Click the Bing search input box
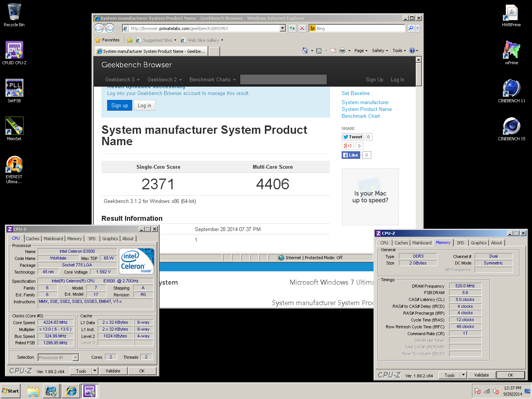The width and height of the screenshot is (532, 399). (360, 28)
